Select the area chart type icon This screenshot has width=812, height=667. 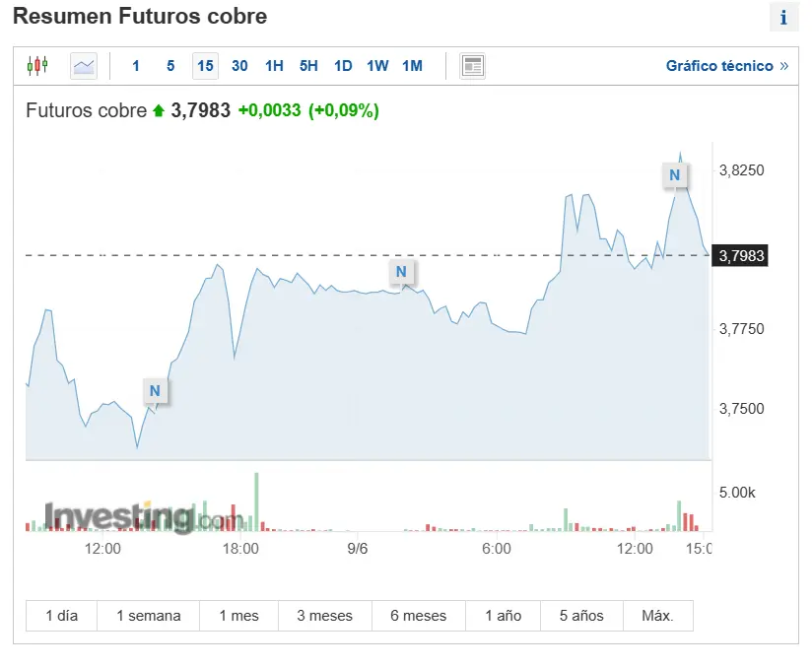(84, 66)
